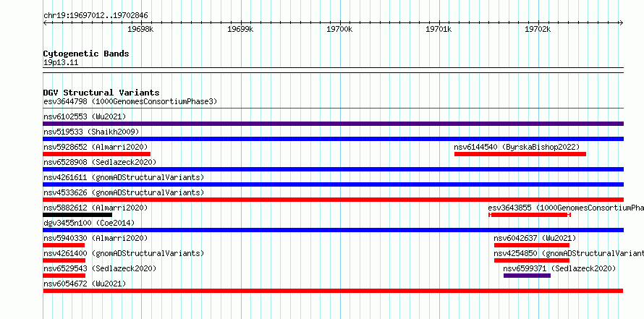Open nsv6102553 (Wu2021) label
This screenshot has height=319, width=644.
[85, 116]
